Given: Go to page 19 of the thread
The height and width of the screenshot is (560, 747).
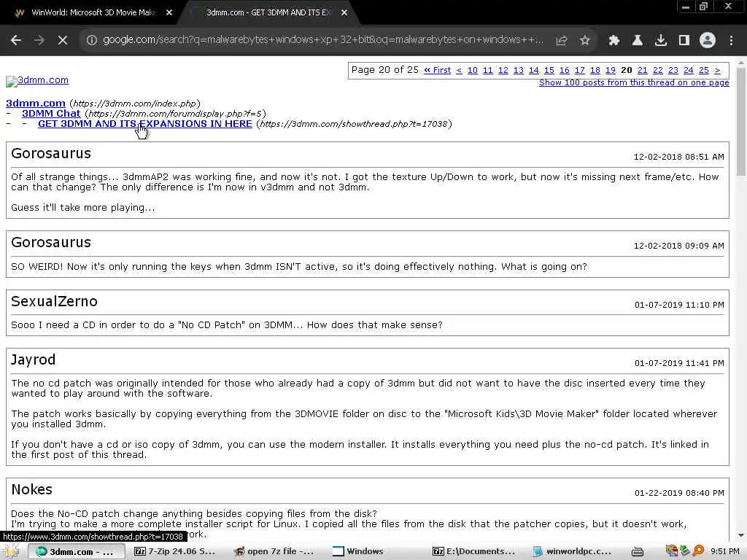Looking at the screenshot, I should click(x=611, y=71).
